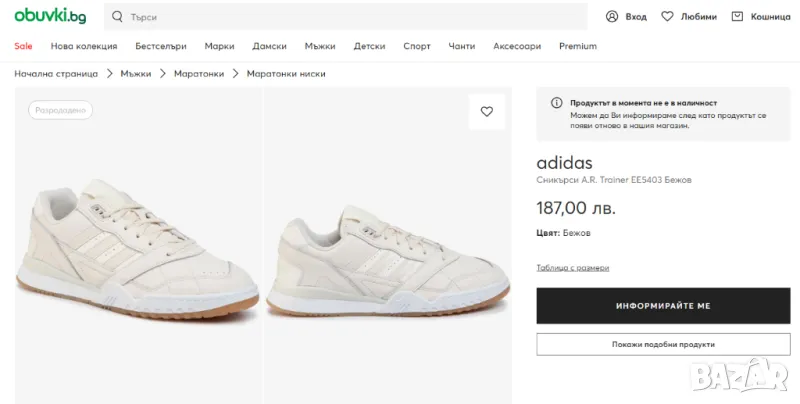
Task: Click the search magnifier icon
Action: (x=118, y=17)
